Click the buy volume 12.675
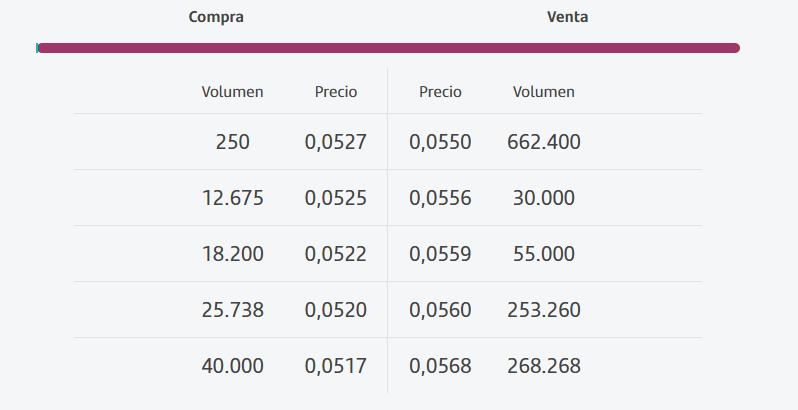Image resolution: width=798 pixels, height=410 pixels. pos(233,198)
